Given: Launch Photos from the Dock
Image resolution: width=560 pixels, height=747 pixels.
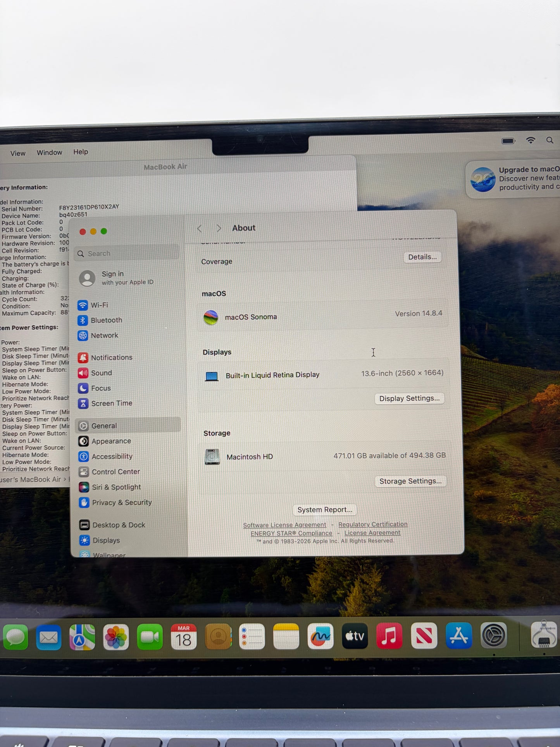Looking at the screenshot, I should click(x=116, y=637).
